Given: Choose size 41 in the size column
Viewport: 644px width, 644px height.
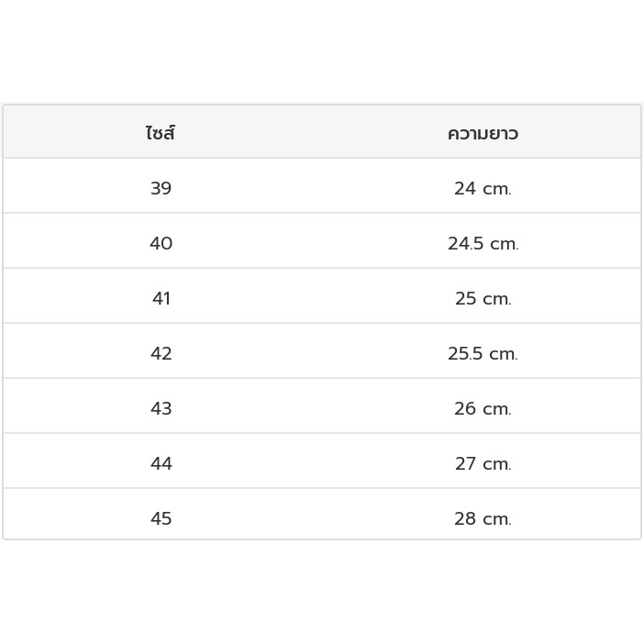Looking at the screenshot, I should [x=161, y=299].
